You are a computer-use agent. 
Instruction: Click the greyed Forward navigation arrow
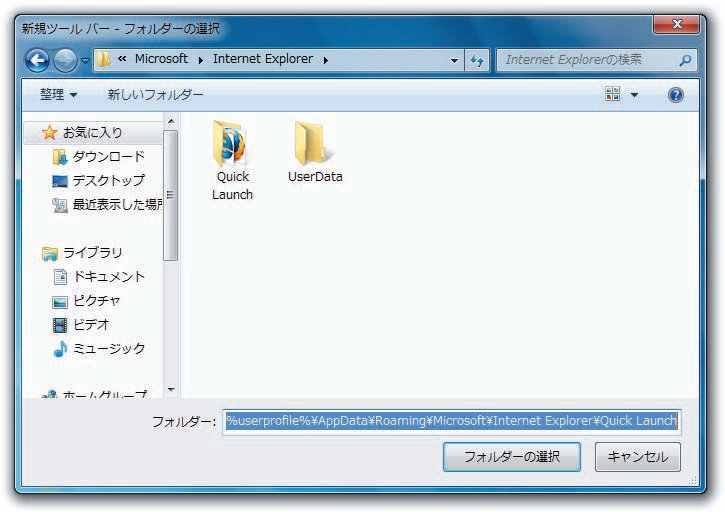(65, 60)
